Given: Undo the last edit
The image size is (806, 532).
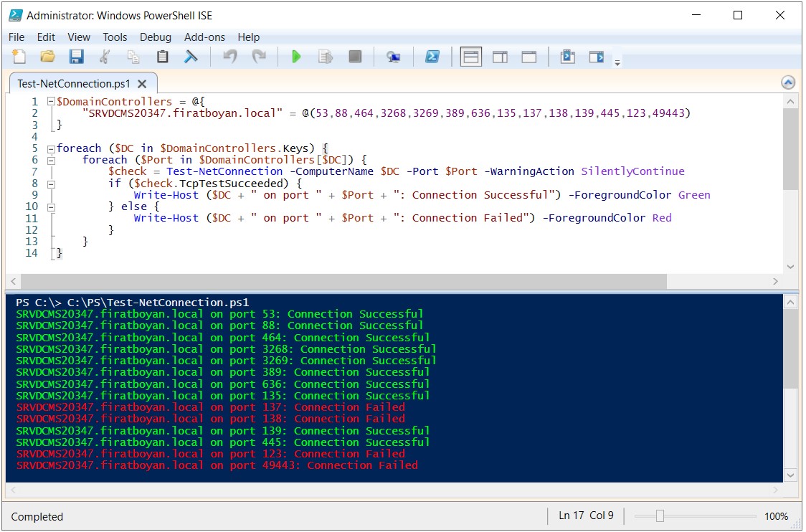Looking at the screenshot, I should point(230,57).
